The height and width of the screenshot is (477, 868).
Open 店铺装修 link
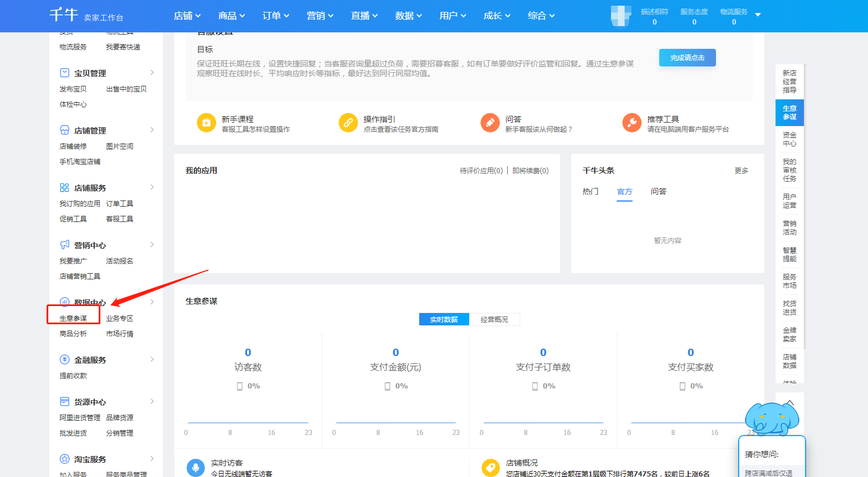73,147
